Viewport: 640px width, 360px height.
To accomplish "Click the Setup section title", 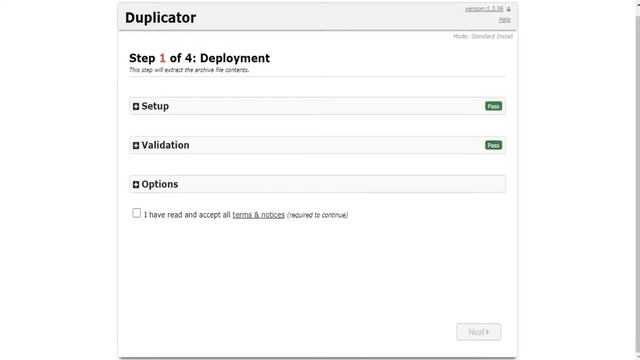I will click(155, 106).
